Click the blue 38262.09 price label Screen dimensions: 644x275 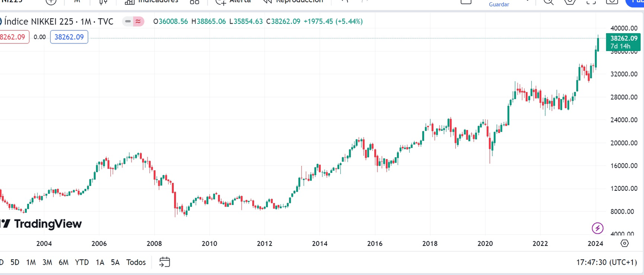tap(69, 37)
